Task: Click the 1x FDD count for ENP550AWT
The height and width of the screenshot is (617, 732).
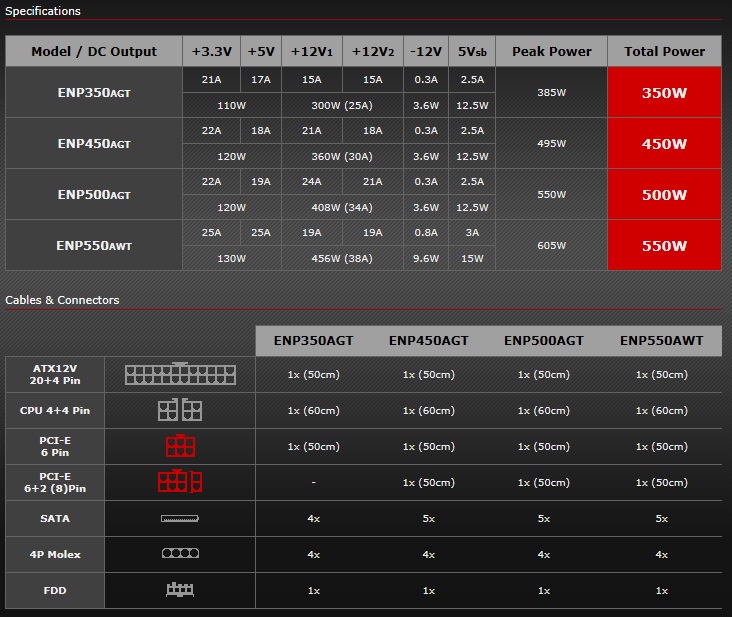Action: tap(662, 590)
